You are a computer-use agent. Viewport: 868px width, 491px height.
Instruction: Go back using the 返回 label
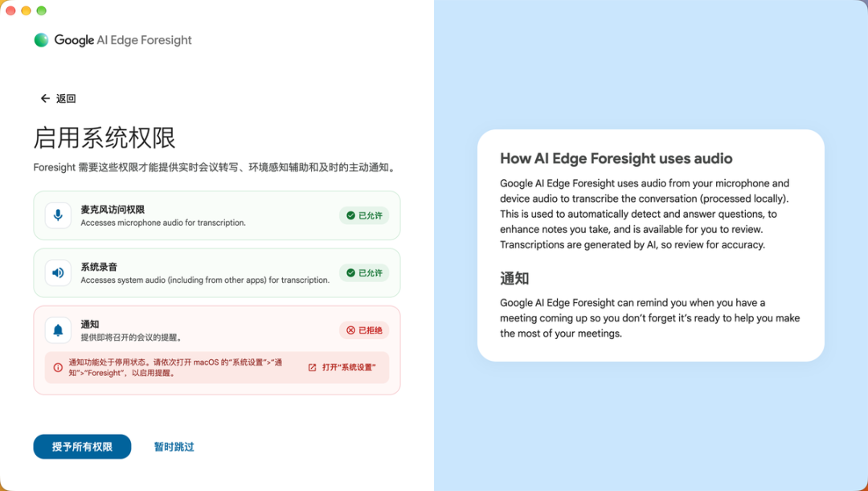pos(66,99)
